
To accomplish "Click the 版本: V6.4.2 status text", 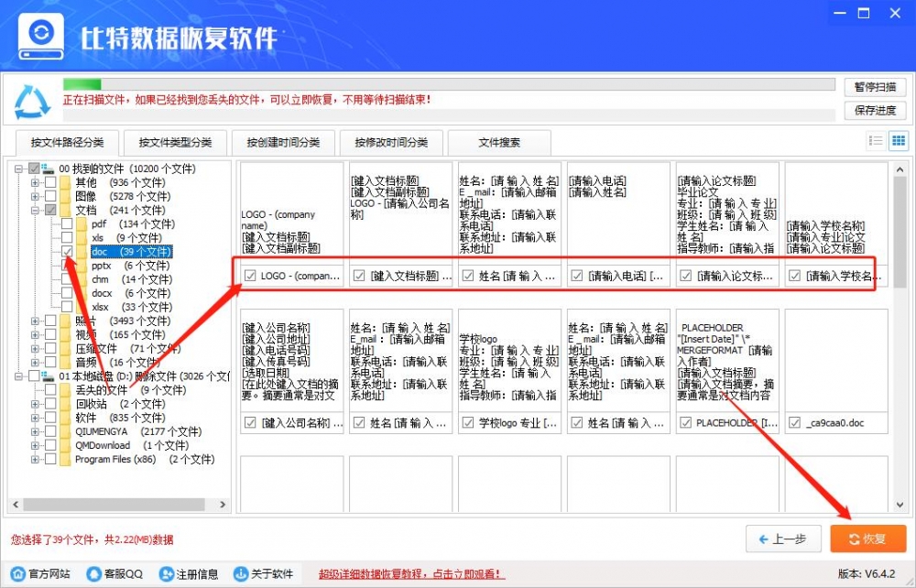I will [867, 574].
